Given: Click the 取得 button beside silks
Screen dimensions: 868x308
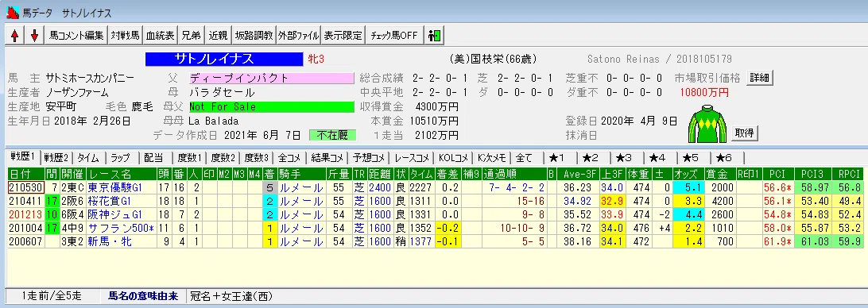Looking at the screenshot, I should click(745, 133).
